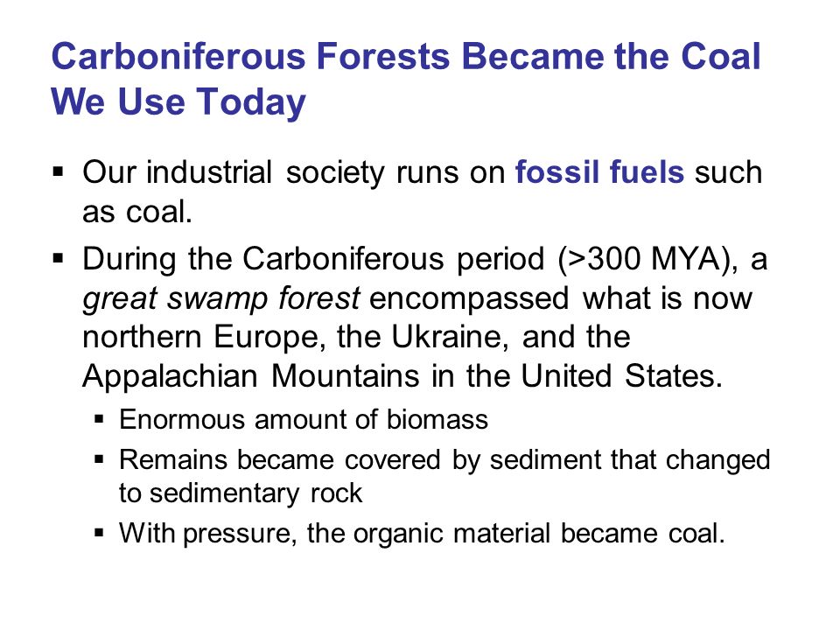Click the italic phrase "great swamp forest"
This screenshot has width=840, height=630.
click(x=221, y=298)
